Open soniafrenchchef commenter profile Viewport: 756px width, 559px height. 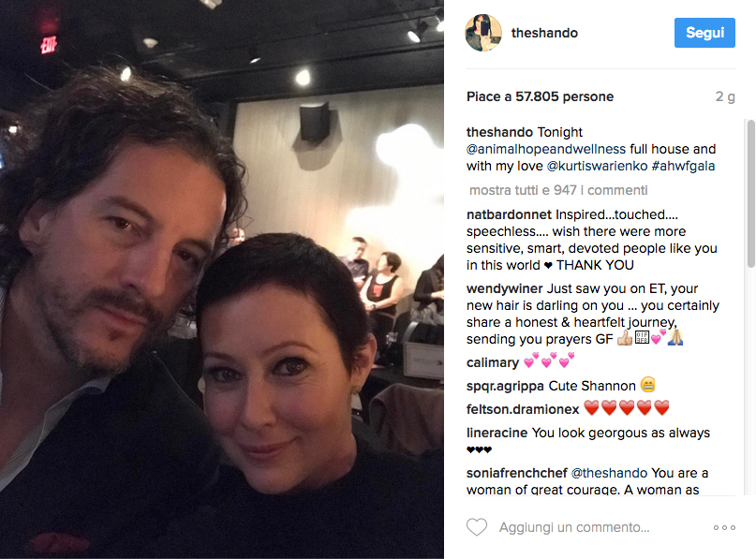coord(516,473)
